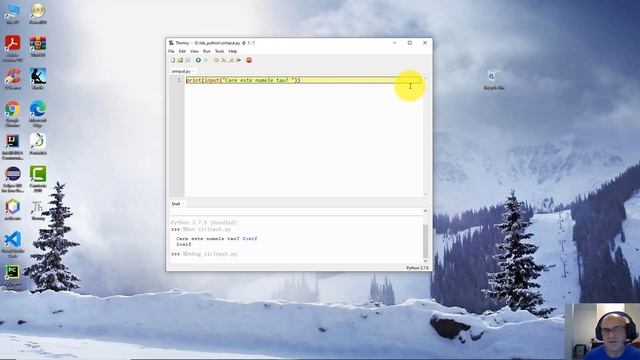Select the IntelliJ IDEA desktop icon
640x360 pixels.
coord(13,147)
